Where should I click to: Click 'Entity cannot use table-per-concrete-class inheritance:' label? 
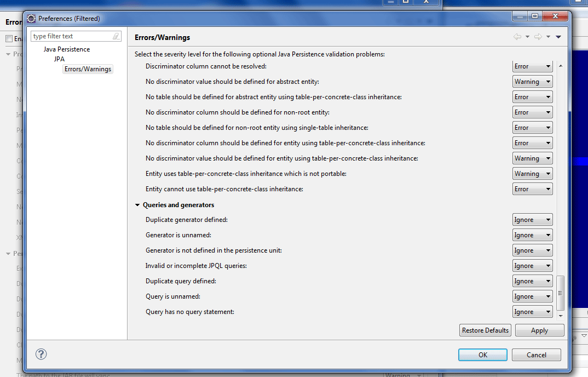[224, 189]
